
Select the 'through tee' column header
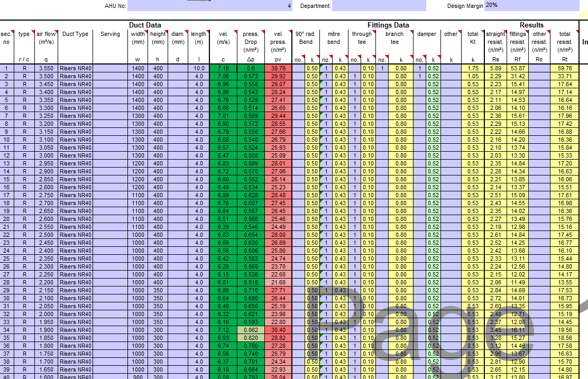coord(362,38)
